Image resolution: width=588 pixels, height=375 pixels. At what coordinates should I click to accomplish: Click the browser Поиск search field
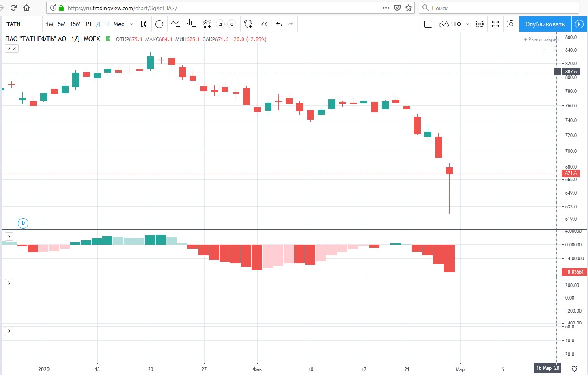point(499,8)
